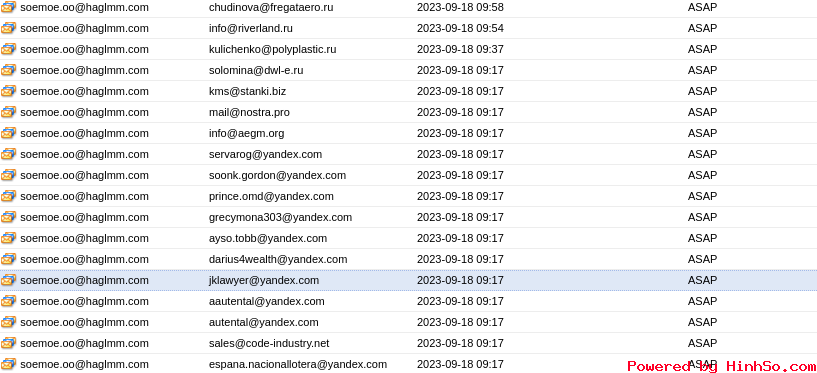Select recipient sales@code-industry.net

pyautogui.click(x=269, y=343)
